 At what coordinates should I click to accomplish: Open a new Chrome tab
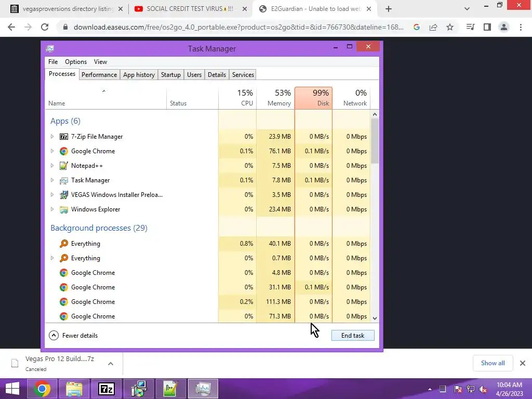(x=389, y=9)
